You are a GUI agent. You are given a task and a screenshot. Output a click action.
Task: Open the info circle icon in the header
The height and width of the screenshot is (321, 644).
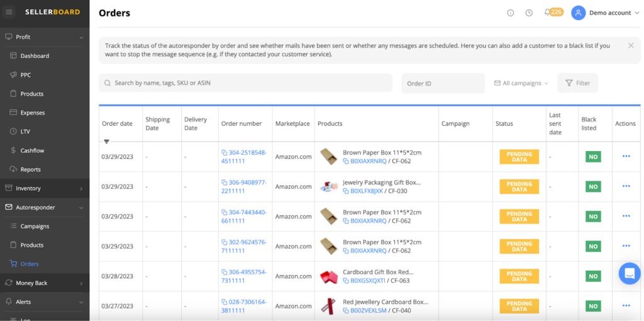(510, 13)
